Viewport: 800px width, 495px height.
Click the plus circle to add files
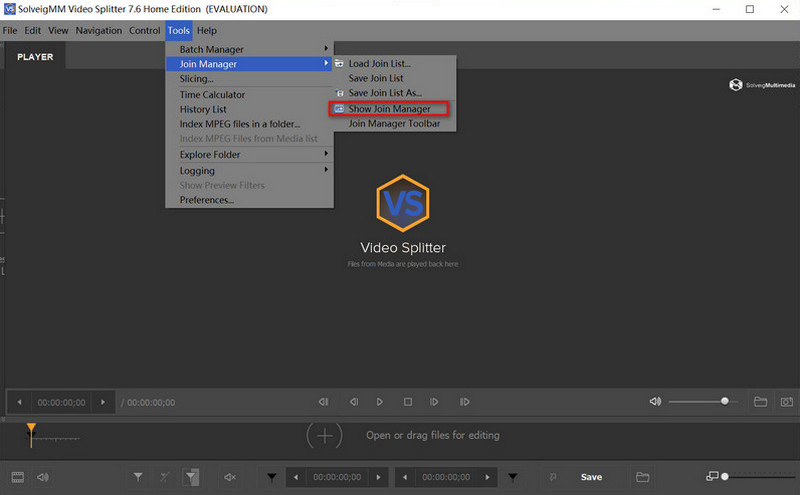pyautogui.click(x=324, y=435)
